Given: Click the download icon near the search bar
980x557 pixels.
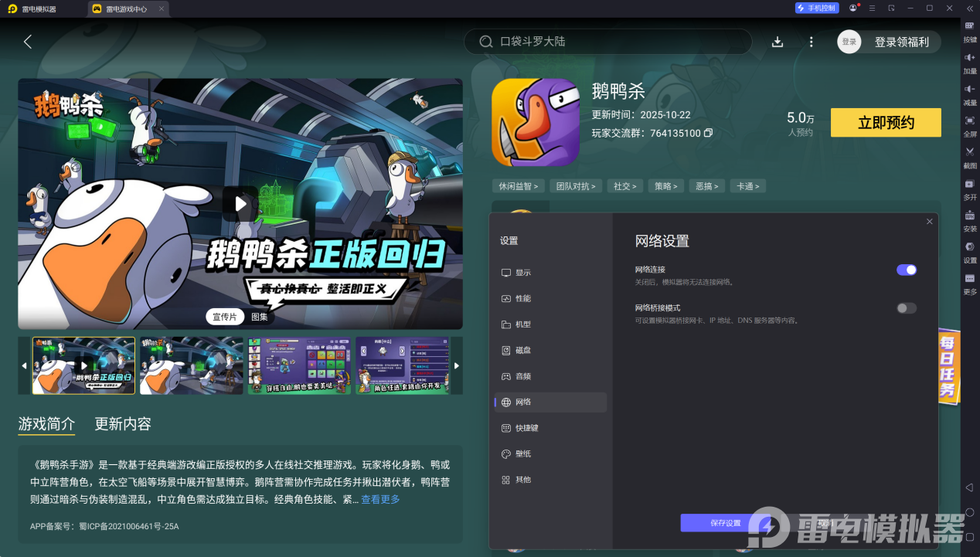Looking at the screenshot, I should (778, 42).
